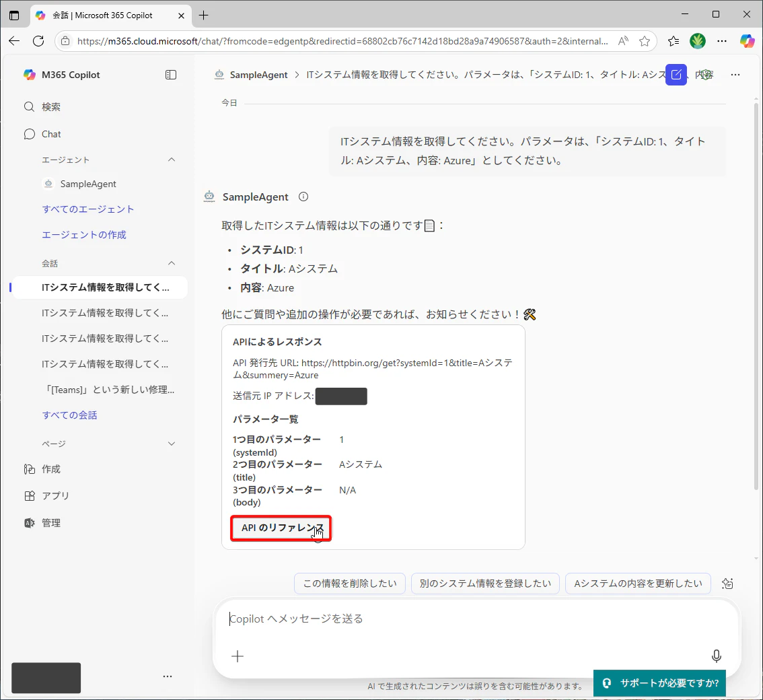Close the Microsoft 365 Copilot tab

click(181, 15)
